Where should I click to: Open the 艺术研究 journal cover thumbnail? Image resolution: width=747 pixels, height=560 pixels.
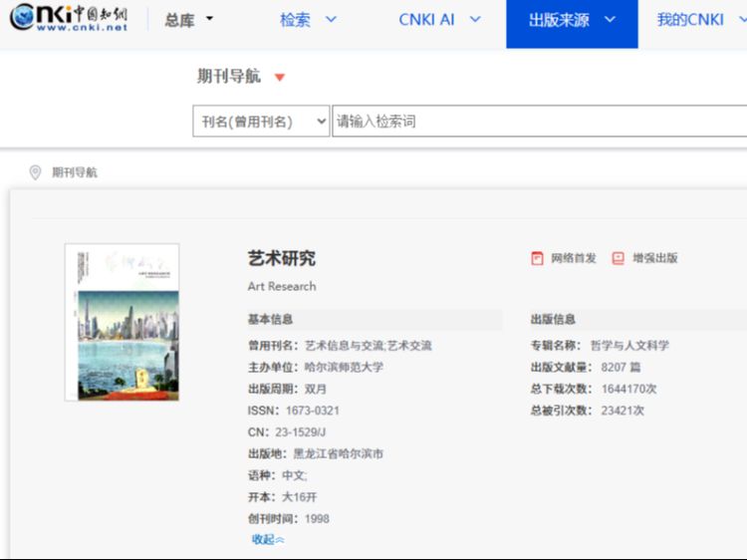point(122,322)
